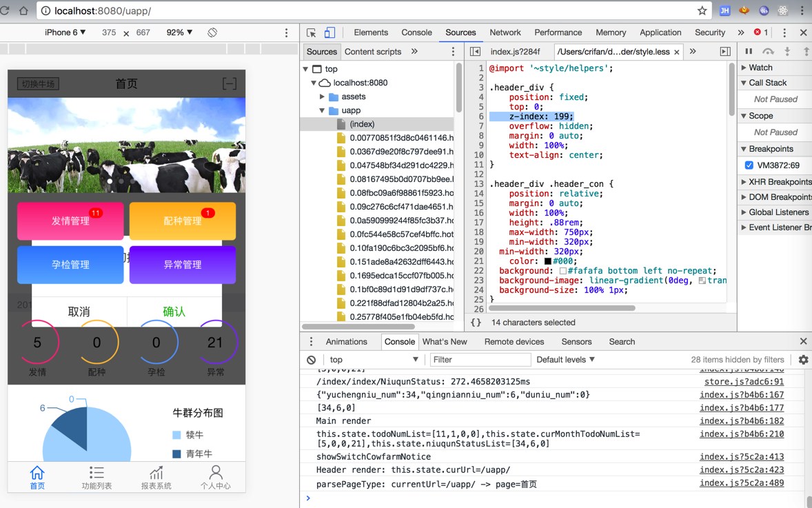Close the style.less file tab

676,52
